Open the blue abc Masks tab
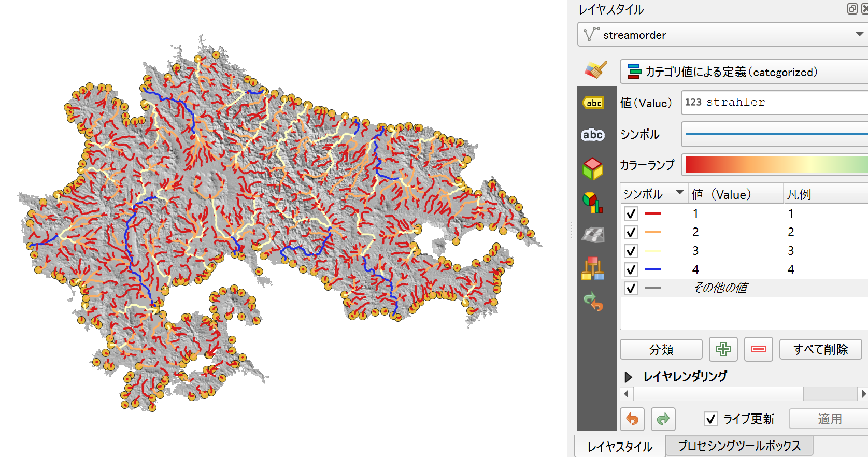868x457 pixels. click(593, 135)
